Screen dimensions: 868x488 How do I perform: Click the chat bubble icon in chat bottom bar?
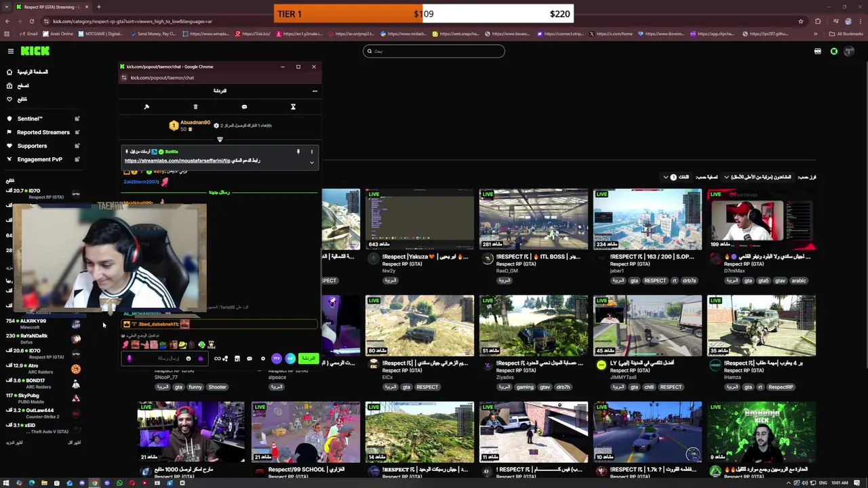tap(250, 359)
